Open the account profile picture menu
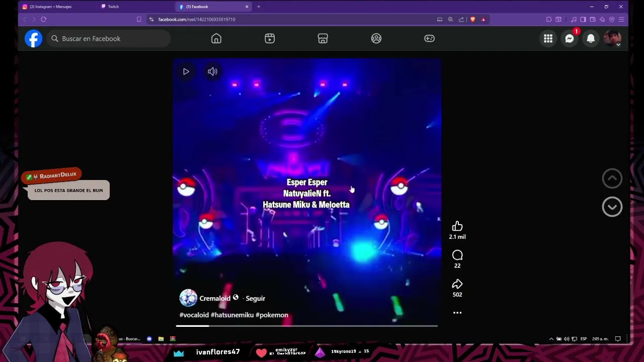 coord(612,39)
